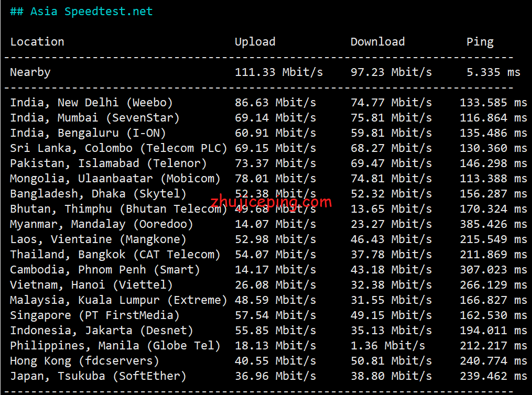Image resolution: width=532 pixels, height=395 pixels.
Task: Select "Singapore (PT FirstMedia)" location
Action: point(95,316)
